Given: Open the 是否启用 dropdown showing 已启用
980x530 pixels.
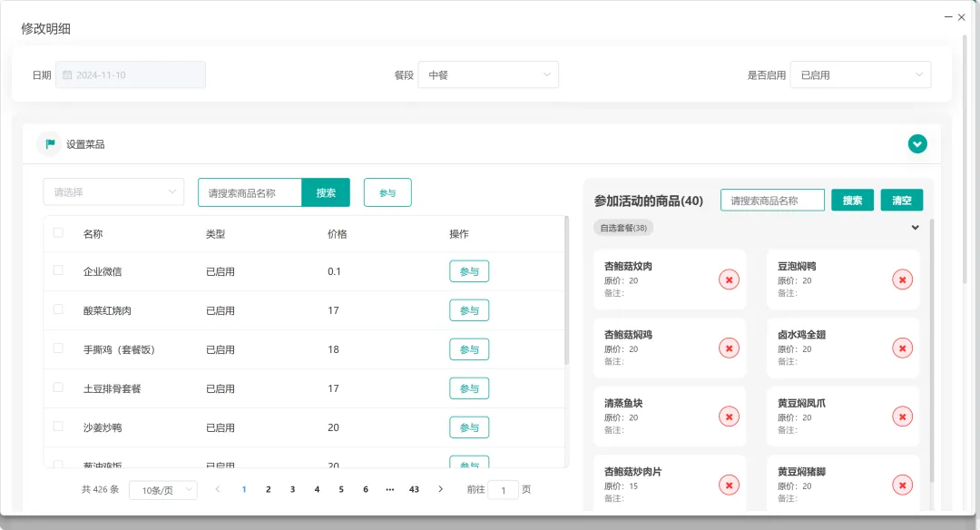Looking at the screenshot, I should pos(860,75).
